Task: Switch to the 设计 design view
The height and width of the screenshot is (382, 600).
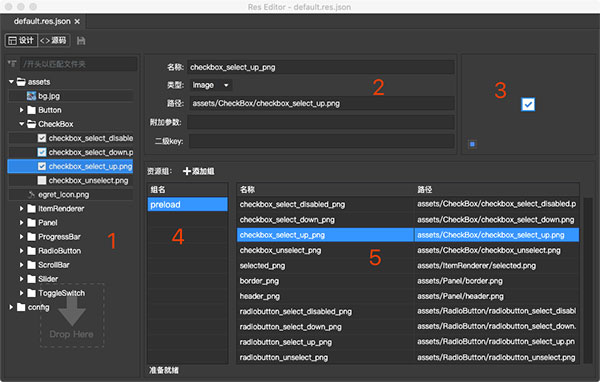Action: (x=21, y=40)
